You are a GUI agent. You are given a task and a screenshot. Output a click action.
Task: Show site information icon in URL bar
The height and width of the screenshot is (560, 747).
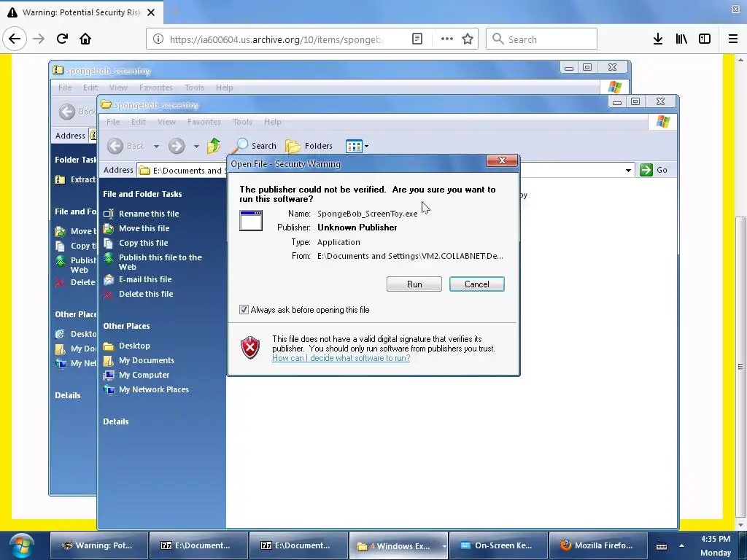click(158, 39)
